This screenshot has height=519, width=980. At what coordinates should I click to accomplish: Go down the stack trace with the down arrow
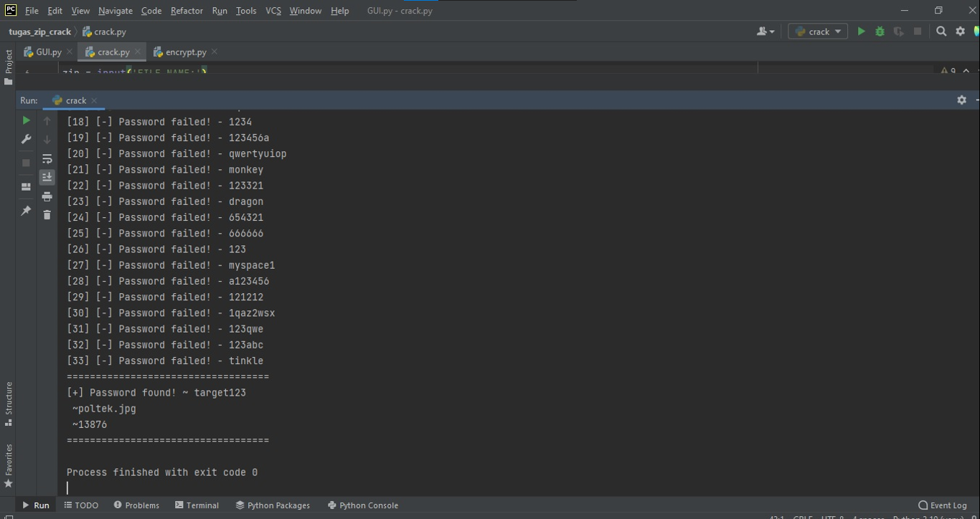(x=47, y=139)
